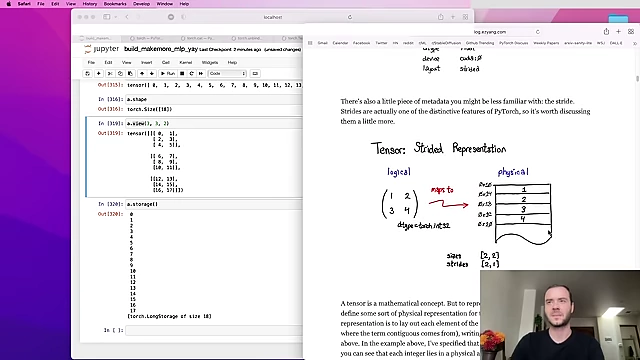Open the Weekly Papers bookmark

tap(546, 43)
